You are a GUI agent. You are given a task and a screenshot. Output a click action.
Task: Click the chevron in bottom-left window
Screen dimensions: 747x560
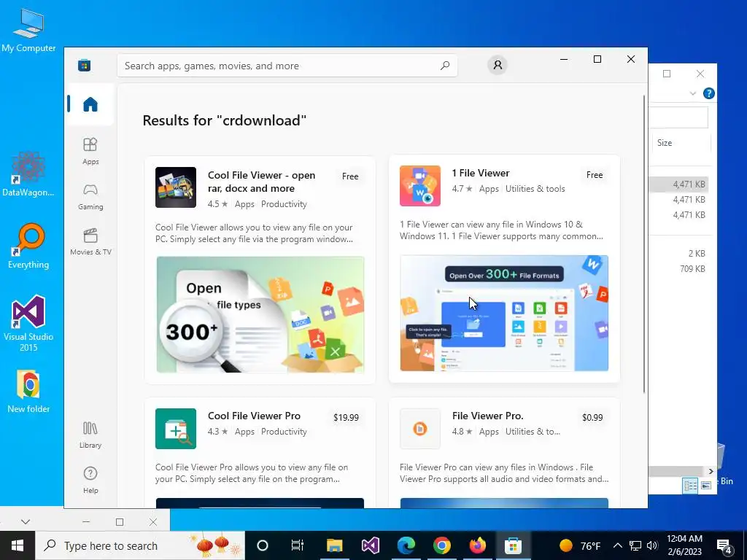click(x=26, y=522)
